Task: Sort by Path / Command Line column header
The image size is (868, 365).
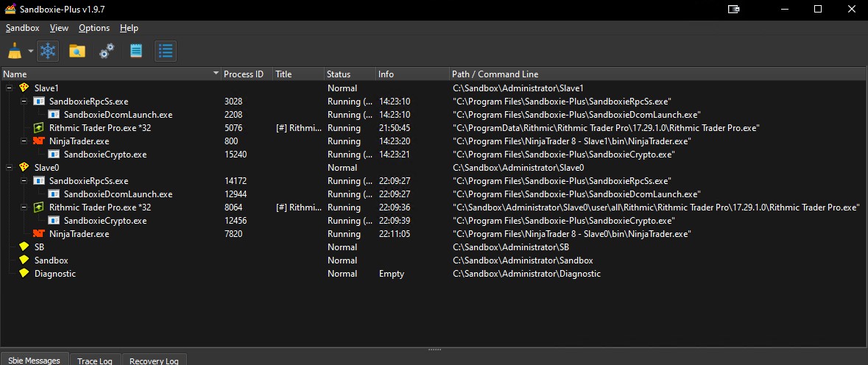Action: click(657, 74)
